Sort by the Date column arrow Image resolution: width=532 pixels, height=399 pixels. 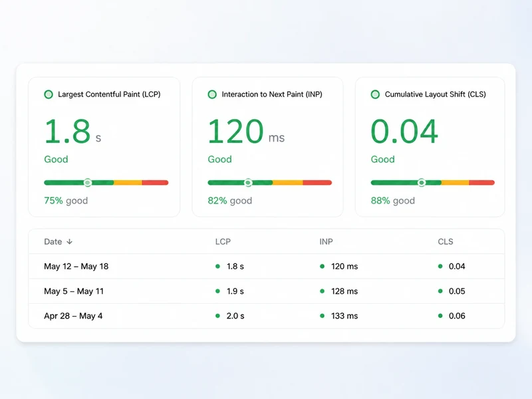tap(70, 241)
